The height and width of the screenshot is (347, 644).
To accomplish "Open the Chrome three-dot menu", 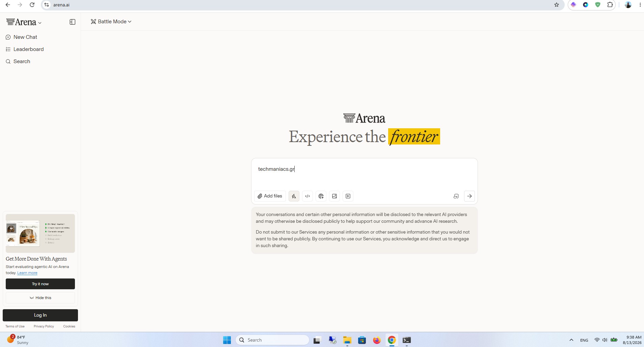I will [640, 5].
